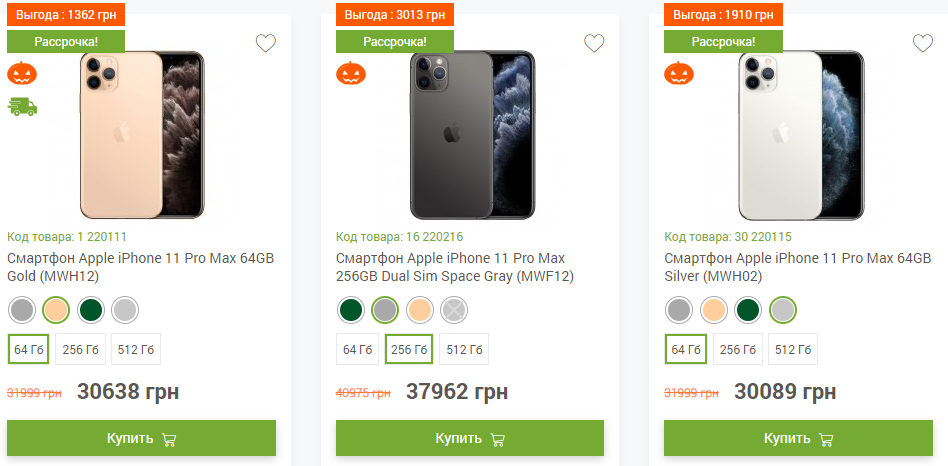Select 256 Гб storage for Gold iPhone
Viewport: 948px width, 466px height.
coord(82,349)
